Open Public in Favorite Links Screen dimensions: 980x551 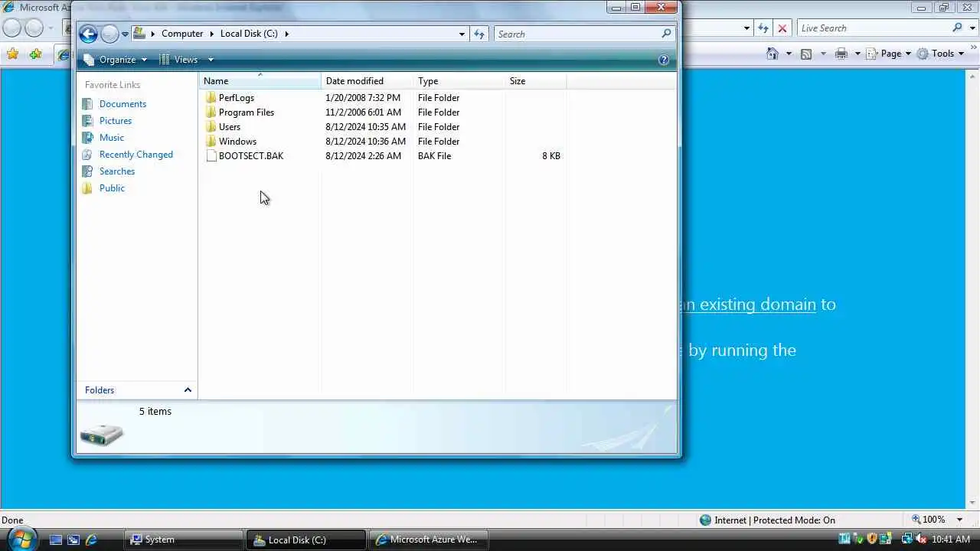pos(112,188)
